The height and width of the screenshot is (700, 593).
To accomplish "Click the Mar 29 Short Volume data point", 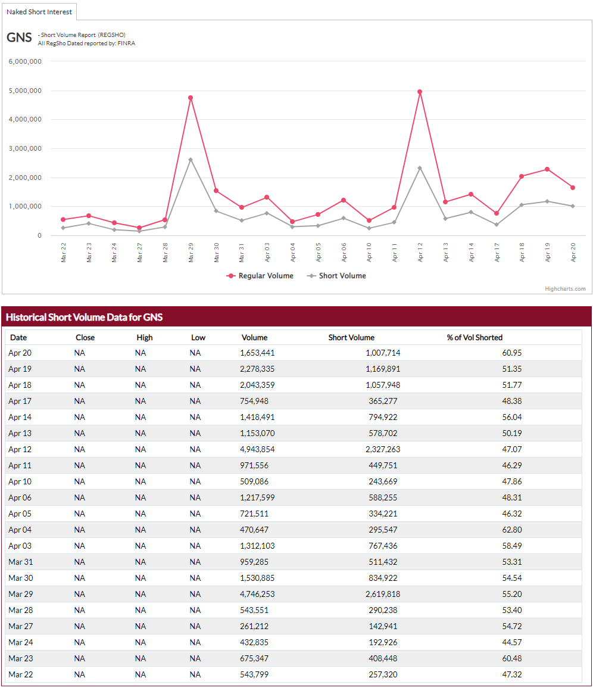I will [x=191, y=160].
